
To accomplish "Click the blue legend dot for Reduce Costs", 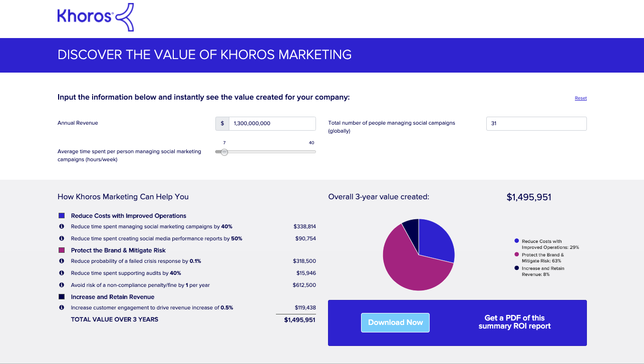I will click(x=517, y=241).
